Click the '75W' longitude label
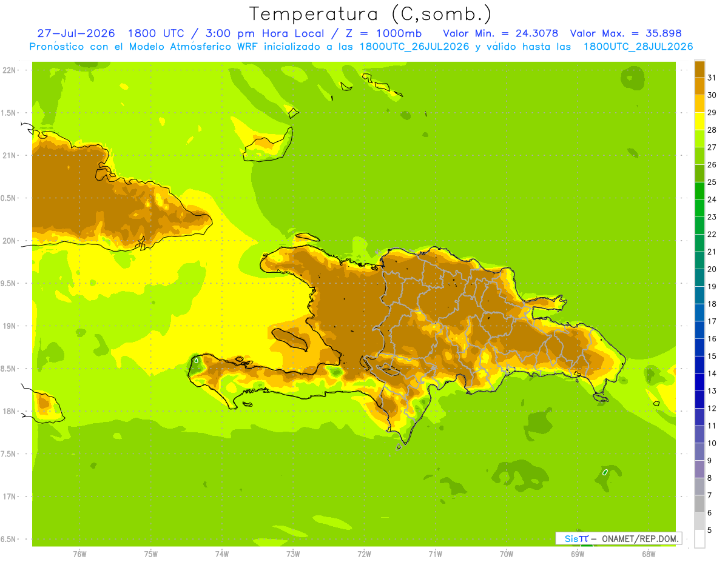Viewport: 728px width, 562px height. pyautogui.click(x=151, y=554)
